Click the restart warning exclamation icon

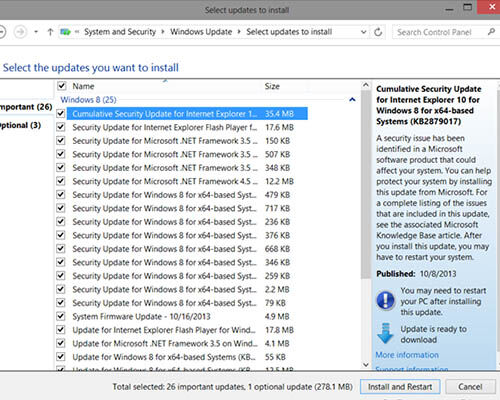(385, 300)
